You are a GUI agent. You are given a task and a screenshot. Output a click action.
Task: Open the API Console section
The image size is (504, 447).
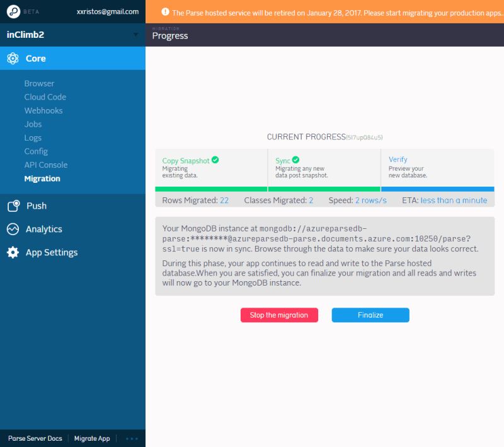click(x=47, y=165)
